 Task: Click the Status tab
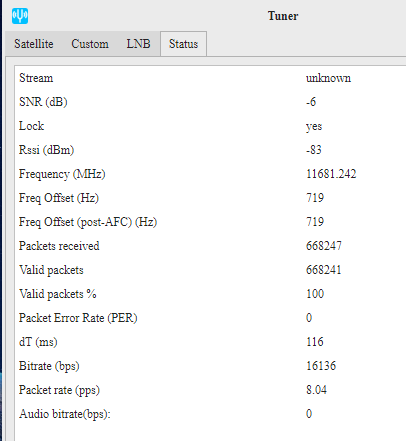[x=183, y=44]
